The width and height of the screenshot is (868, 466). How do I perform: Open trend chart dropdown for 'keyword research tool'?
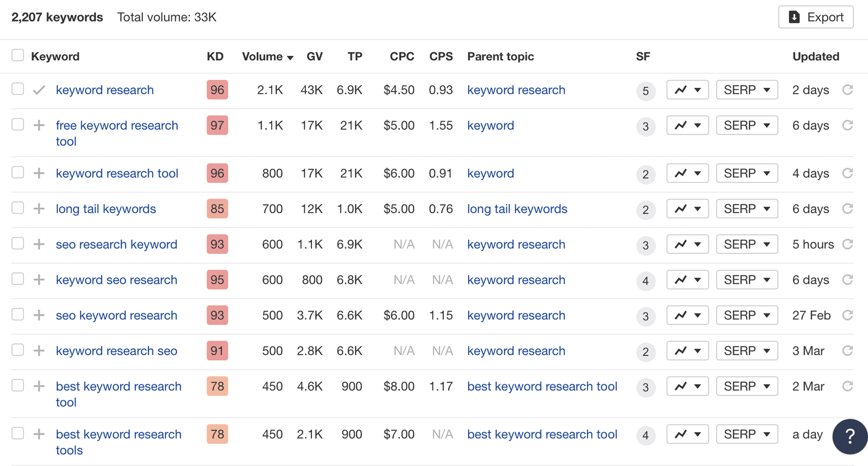687,174
